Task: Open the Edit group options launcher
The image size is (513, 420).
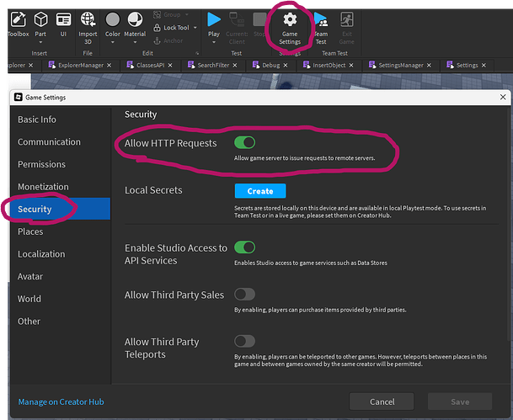Action: coord(197,53)
